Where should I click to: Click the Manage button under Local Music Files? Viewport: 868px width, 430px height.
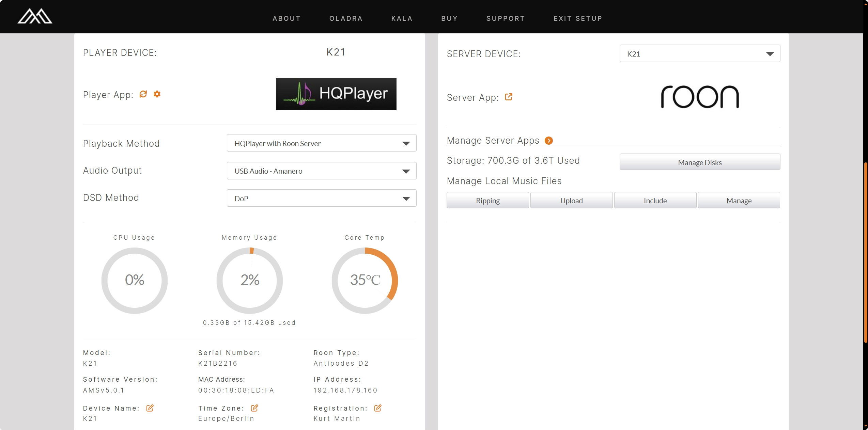[x=739, y=200]
